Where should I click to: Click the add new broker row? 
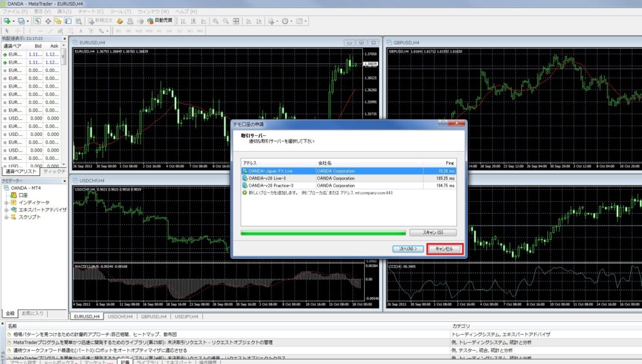pos(349,192)
